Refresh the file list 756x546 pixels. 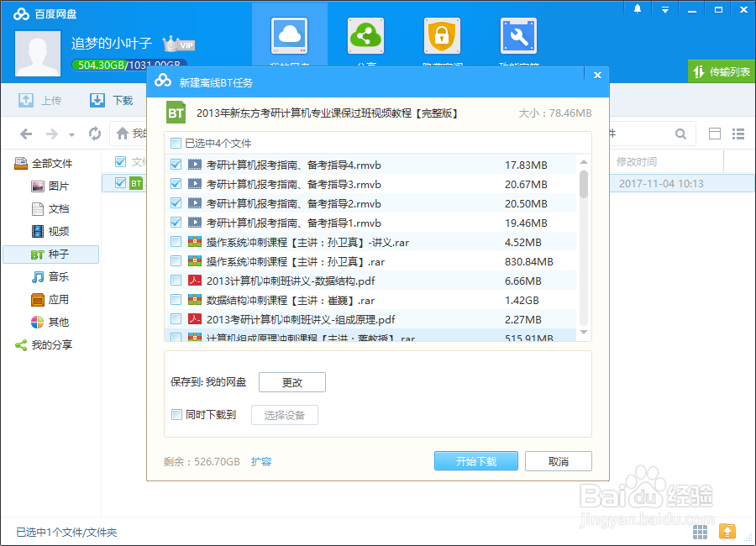coord(95,134)
